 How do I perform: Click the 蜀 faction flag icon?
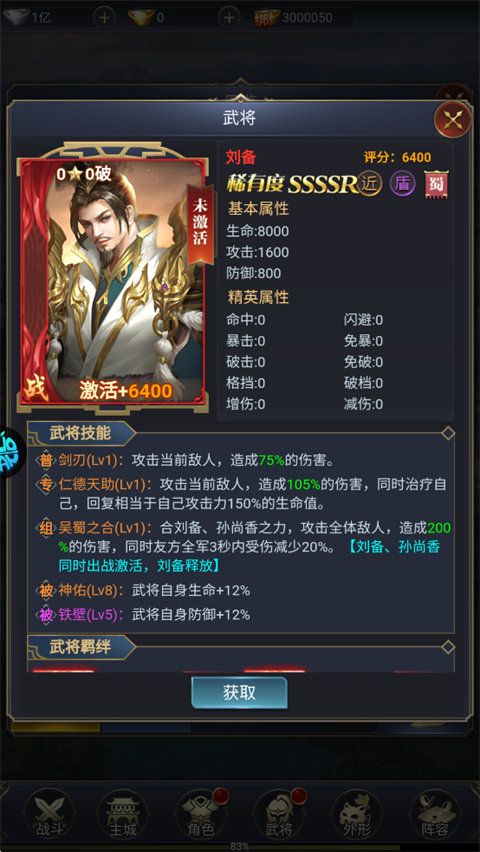(437, 185)
